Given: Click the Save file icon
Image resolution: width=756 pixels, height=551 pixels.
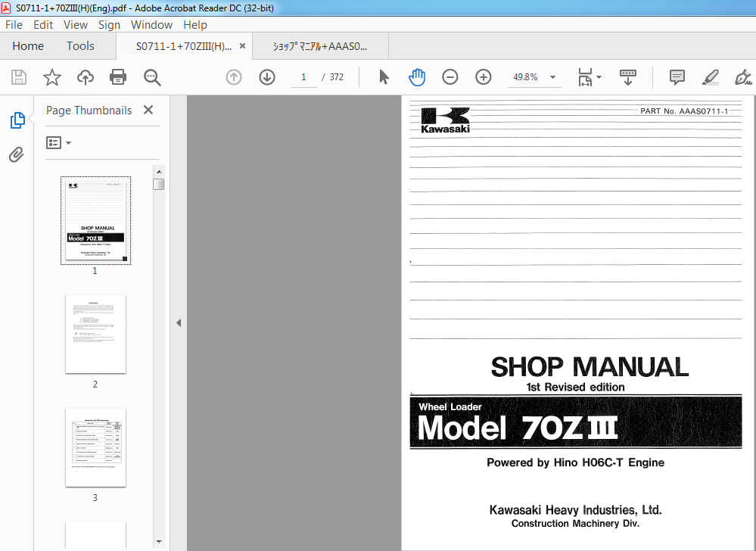Looking at the screenshot, I should coord(19,77).
